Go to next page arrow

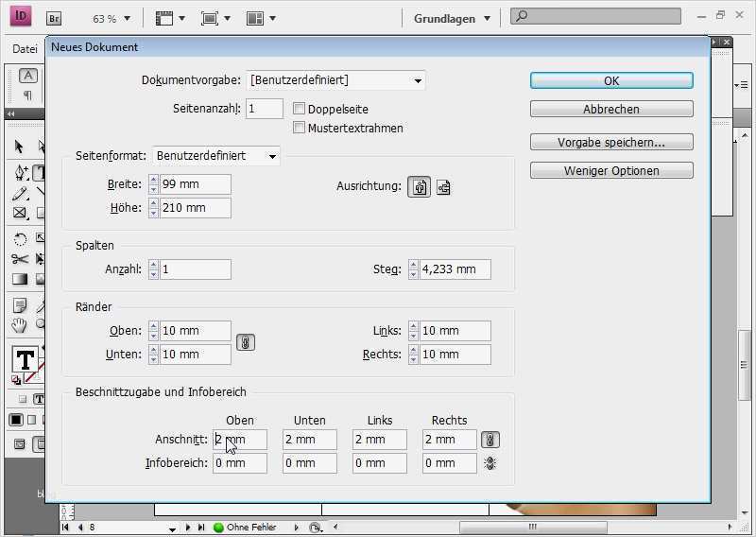(x=188, y=528)
